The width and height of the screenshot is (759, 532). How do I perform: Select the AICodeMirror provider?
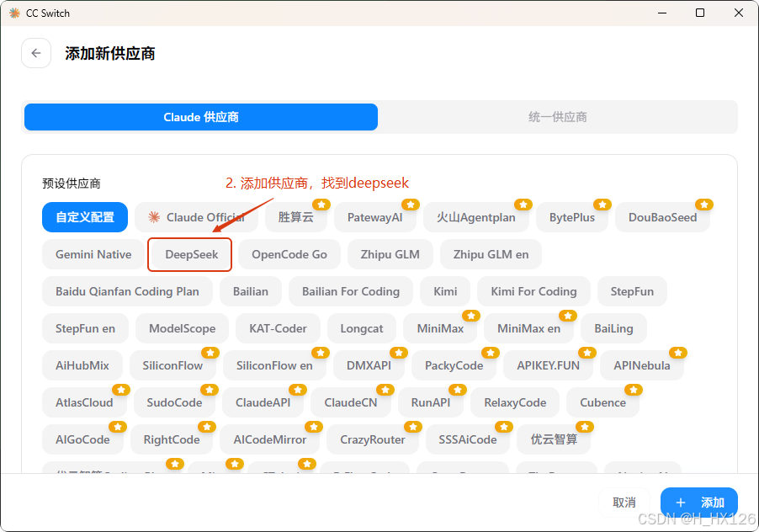(269, 439)
